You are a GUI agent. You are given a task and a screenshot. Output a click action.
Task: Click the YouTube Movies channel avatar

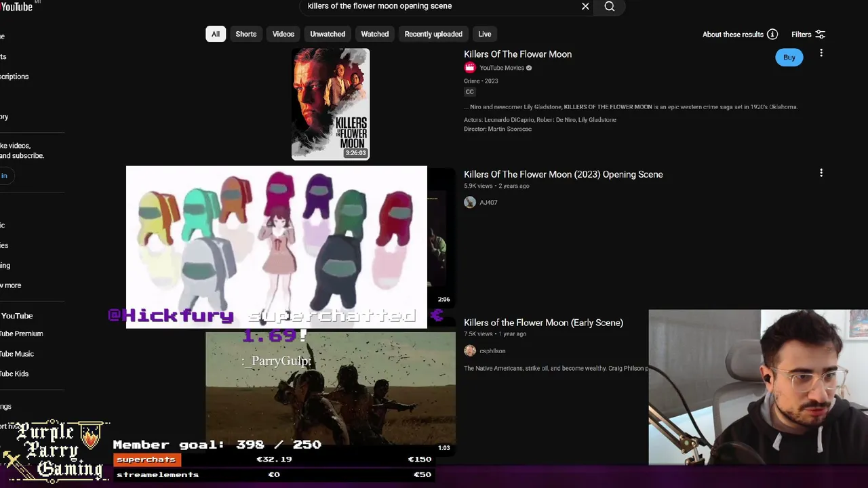(470, 68)
